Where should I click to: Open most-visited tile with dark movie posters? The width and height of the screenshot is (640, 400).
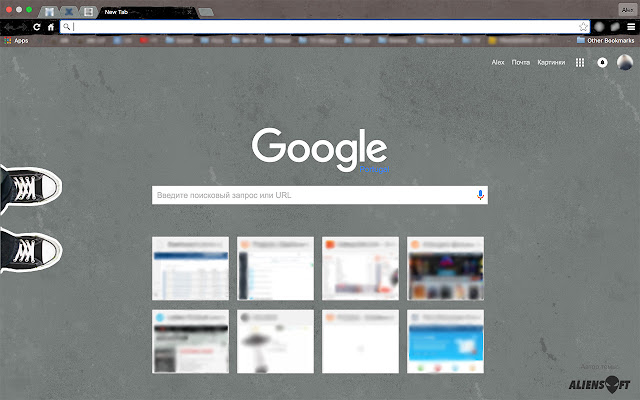tap(445, 269)
